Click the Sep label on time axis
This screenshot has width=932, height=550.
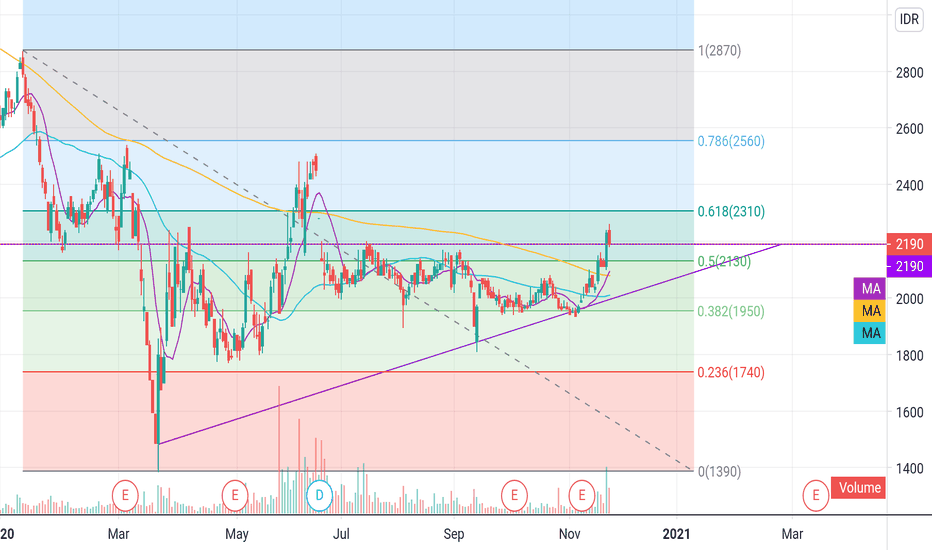click(x=454, y=533)
